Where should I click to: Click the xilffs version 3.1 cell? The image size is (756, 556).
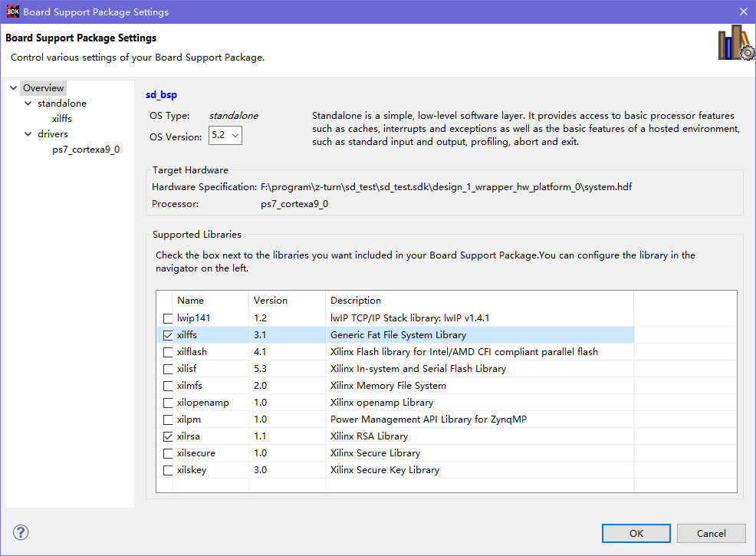(x=260, y=335)
